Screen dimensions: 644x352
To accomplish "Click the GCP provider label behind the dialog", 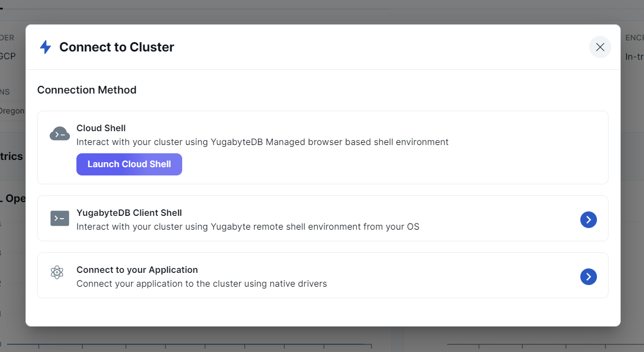I will tap(8, 56).
